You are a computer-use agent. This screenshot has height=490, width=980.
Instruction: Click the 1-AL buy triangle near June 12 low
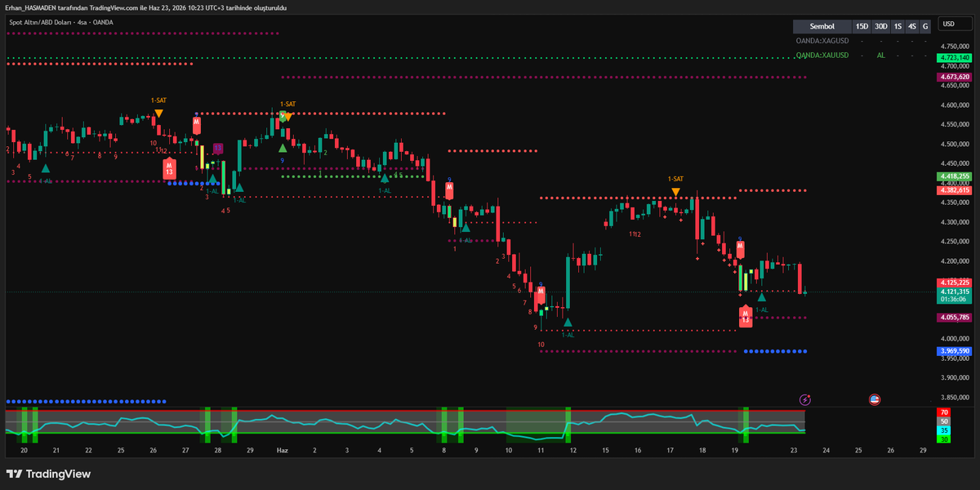click(568, 323)
